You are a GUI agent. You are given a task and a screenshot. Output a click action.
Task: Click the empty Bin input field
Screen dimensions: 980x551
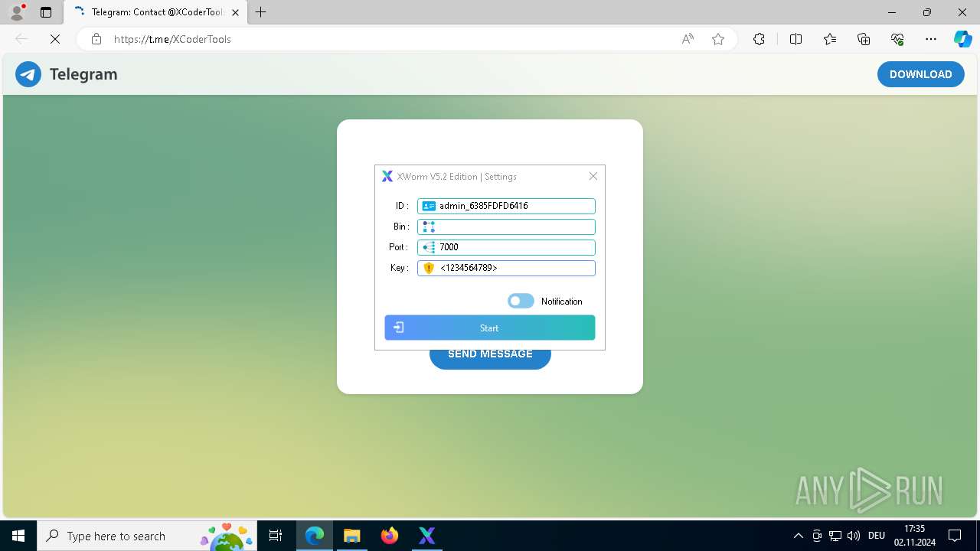[506, 227]
